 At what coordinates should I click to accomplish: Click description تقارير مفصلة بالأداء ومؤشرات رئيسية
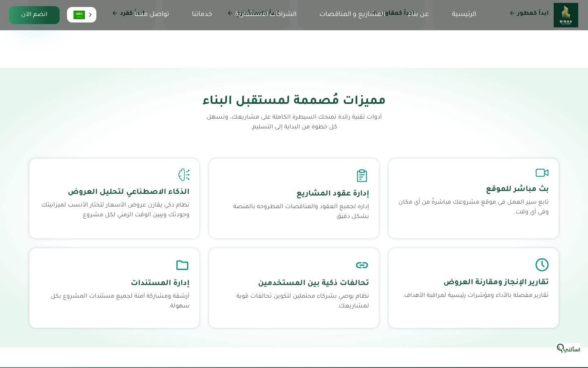pos(476,295)
